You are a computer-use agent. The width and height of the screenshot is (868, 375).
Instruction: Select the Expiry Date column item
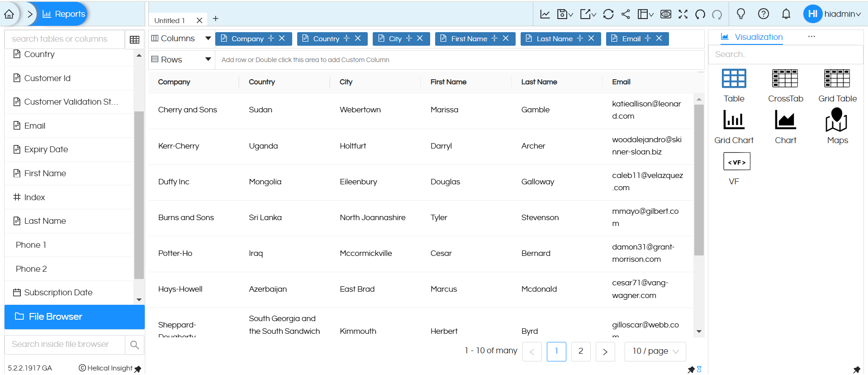coord(69,149)
